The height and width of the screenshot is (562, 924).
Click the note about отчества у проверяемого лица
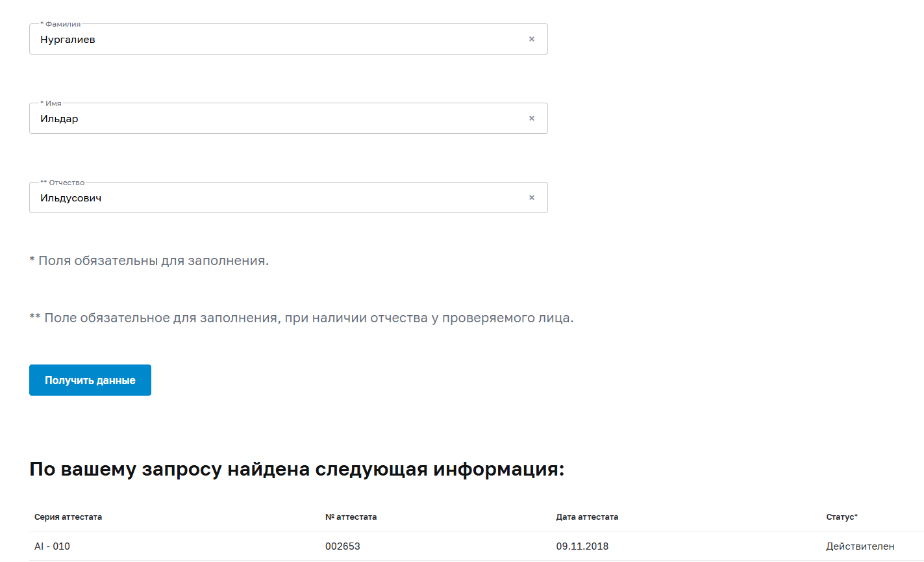coord(301,318)
